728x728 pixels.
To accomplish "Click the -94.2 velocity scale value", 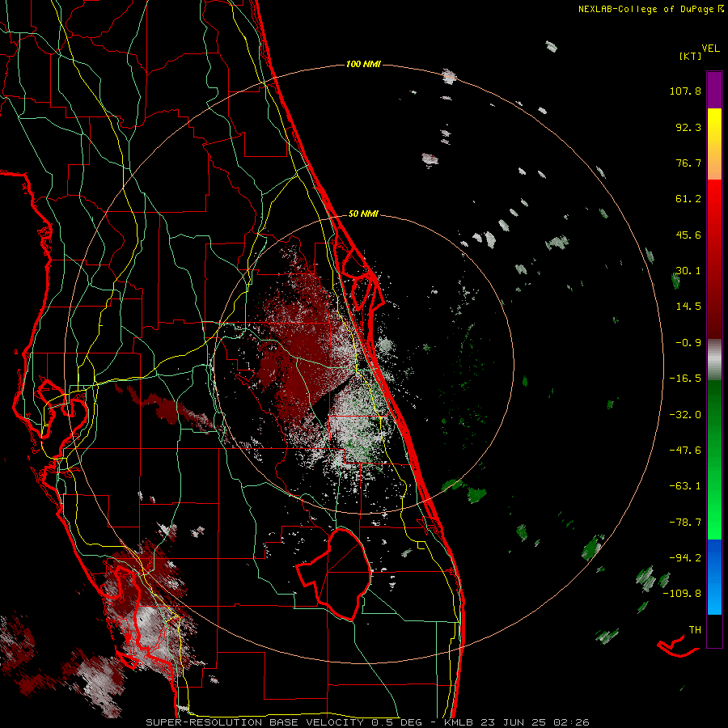I will click(685, 558).
